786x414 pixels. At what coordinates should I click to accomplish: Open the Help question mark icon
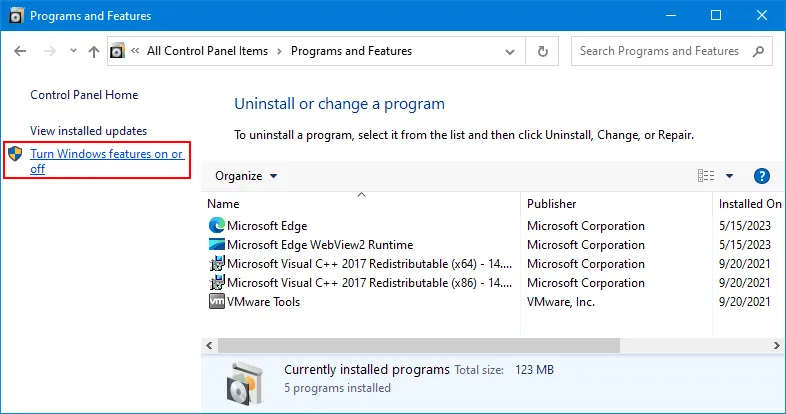[761, 176]
